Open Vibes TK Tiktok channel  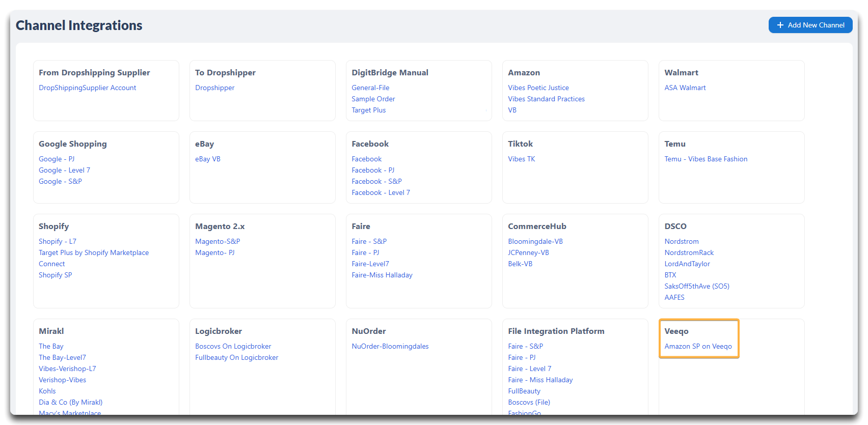(x=522, y=159)
